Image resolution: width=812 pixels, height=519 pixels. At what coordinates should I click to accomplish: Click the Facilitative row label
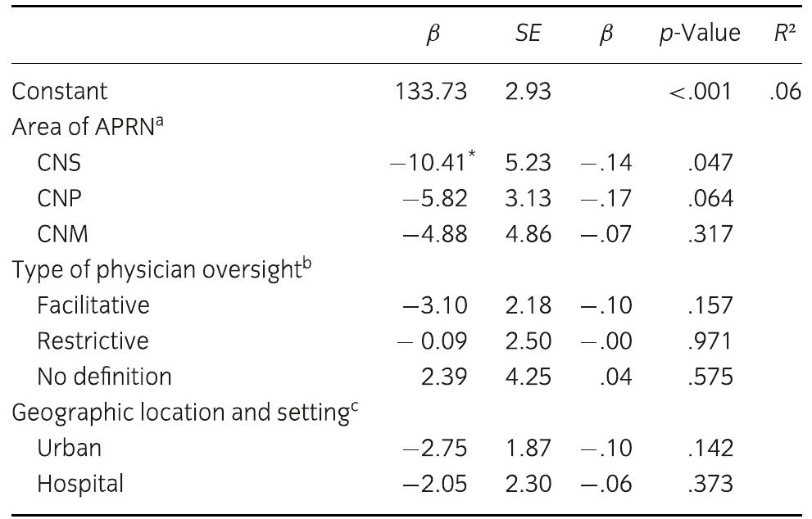coord(93,305)
